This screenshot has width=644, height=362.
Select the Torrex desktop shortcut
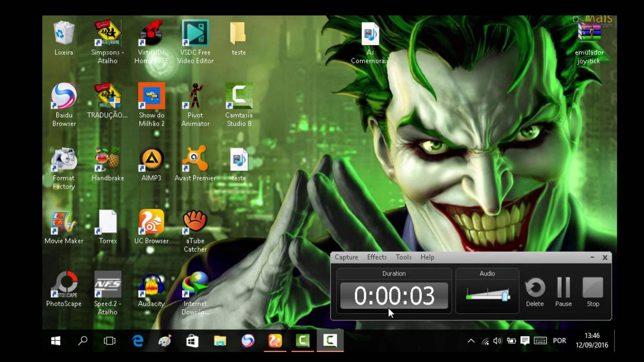(x=108, y=227)
